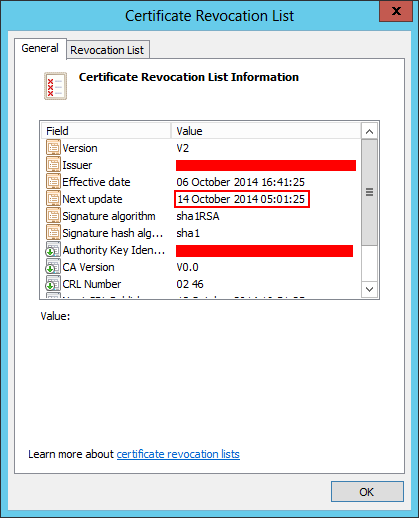Click the sha1RSA value
The width and height of the screenshot is (419, 518).
pos(198,216)
